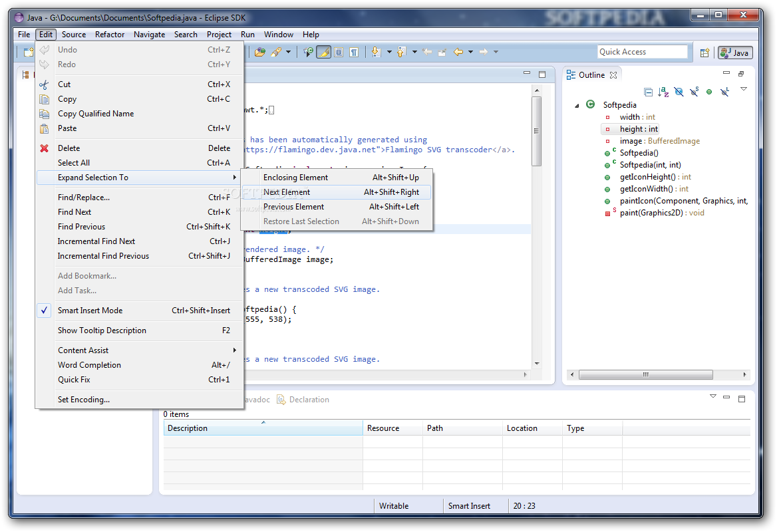
Task: Sort by Description column header
Action: click(x=263, y=428)
